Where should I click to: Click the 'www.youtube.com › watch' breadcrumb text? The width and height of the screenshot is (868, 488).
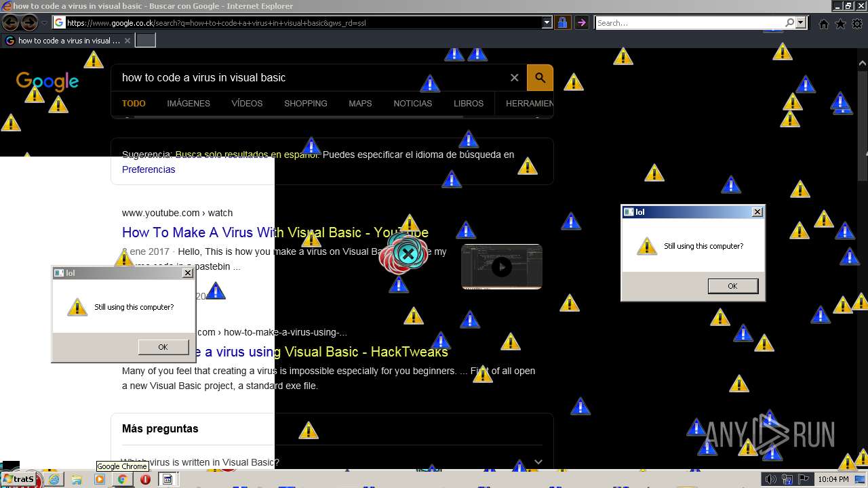tap(177, 213)
